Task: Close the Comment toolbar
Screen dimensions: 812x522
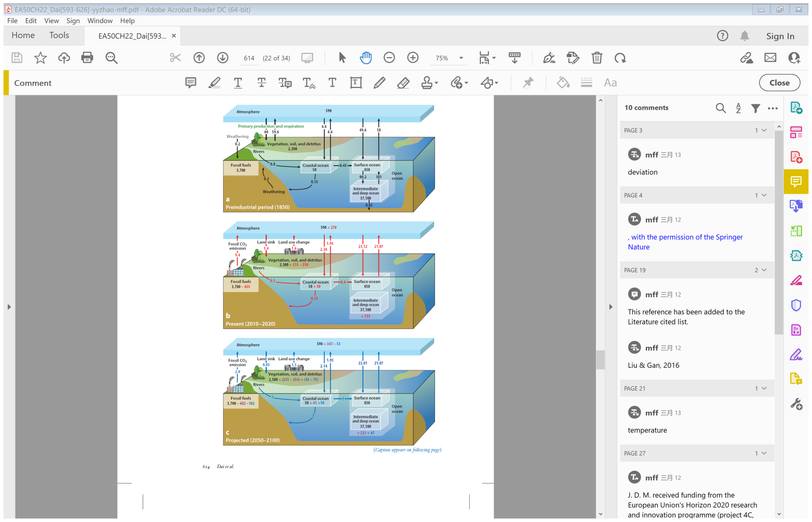Action: point(779,82)
